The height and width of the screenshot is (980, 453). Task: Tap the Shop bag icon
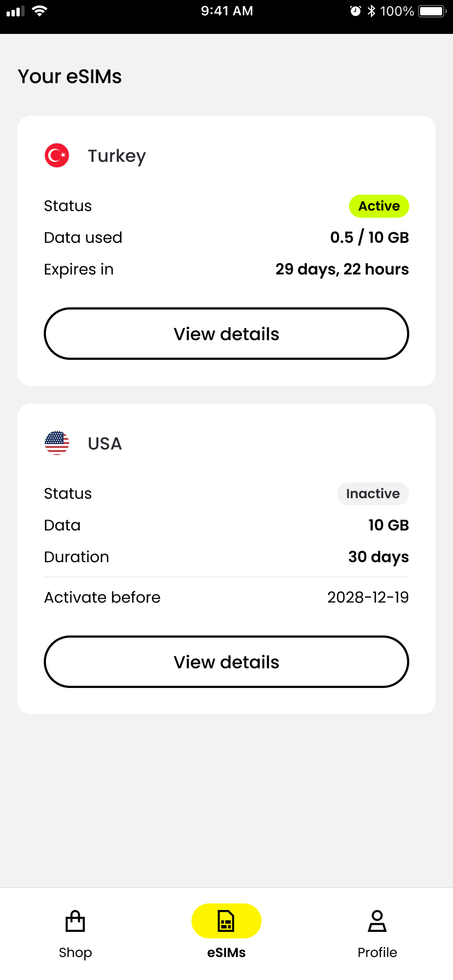75,921
